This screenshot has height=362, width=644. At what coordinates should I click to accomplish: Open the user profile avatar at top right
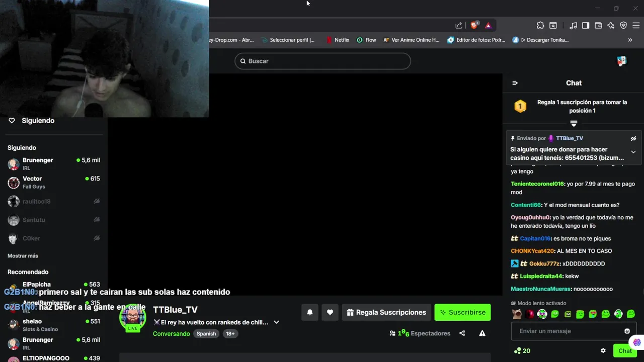coord(622,61)
